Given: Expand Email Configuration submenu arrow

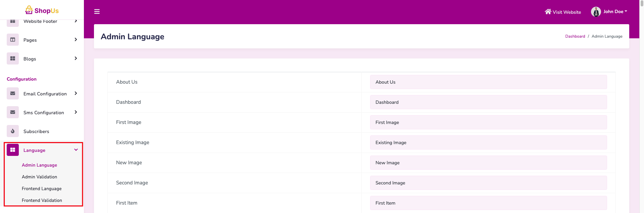Looking at the screenshot, I should click(x=76, y=93).
